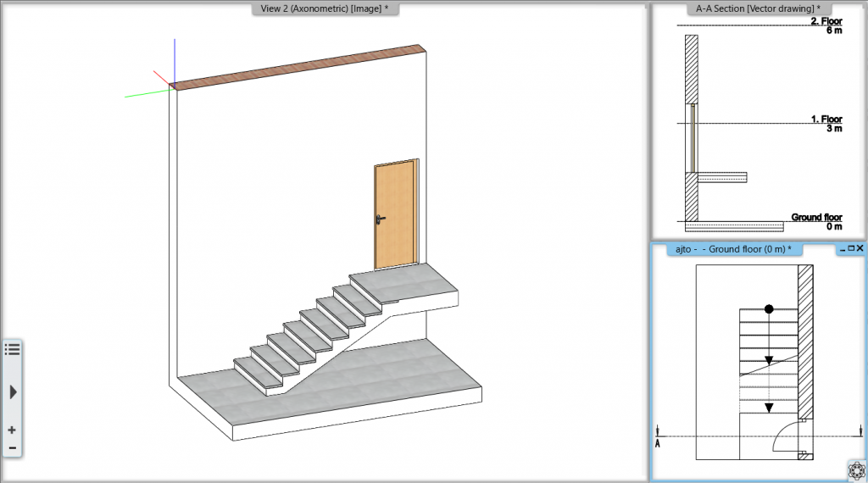Zoom in with the plus icon
This screenshot has width=868, height=483.
[x=12, y=430]
